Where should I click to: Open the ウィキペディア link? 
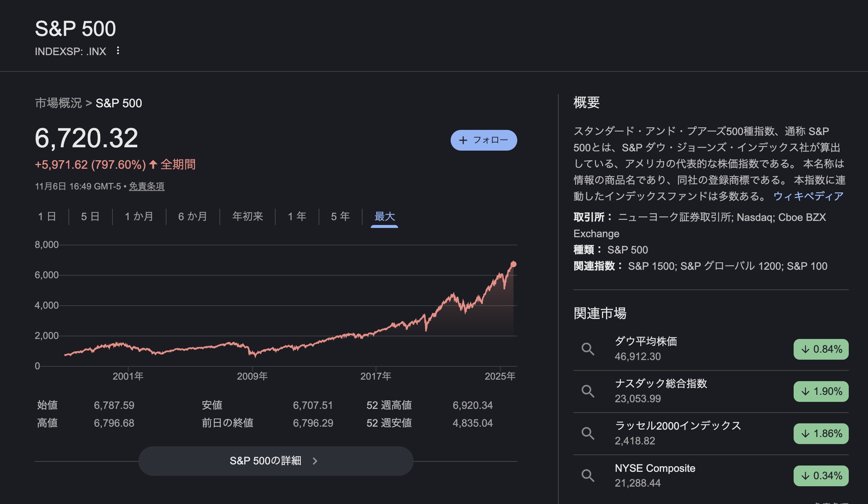(808, 196)
